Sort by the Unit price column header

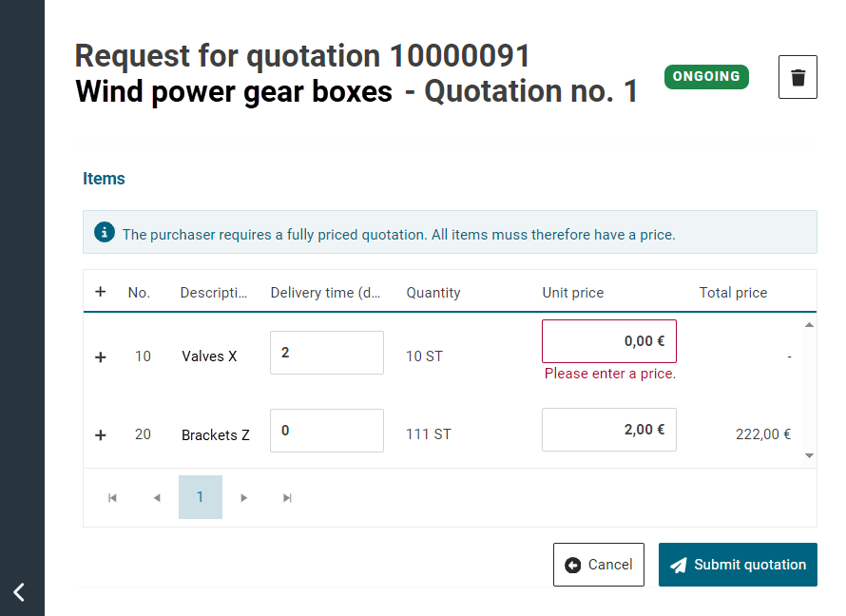coord(572,293)
